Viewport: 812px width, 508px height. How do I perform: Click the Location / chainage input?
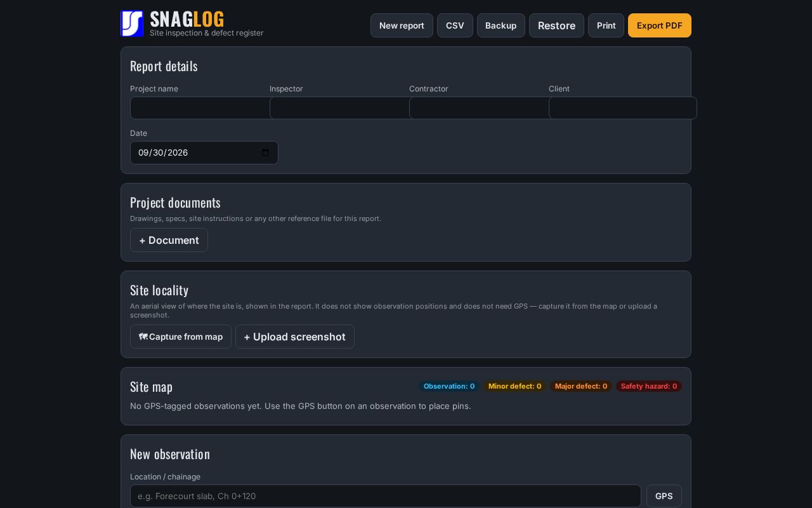point(386,496)
